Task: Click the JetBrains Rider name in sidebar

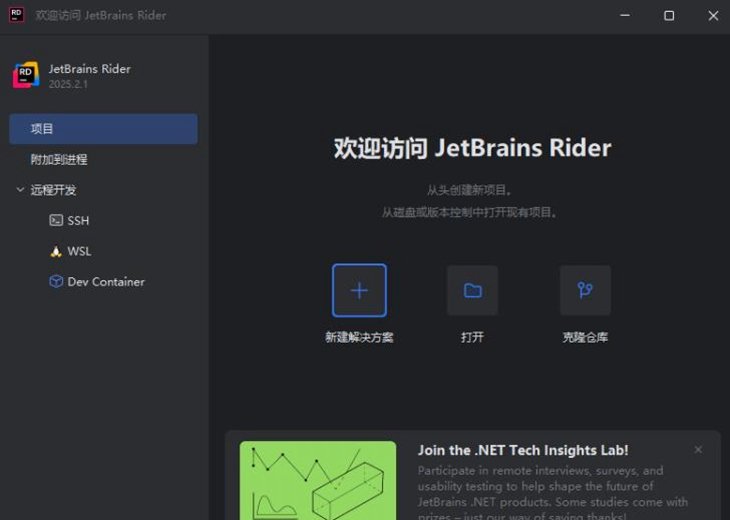Action: 89,69
